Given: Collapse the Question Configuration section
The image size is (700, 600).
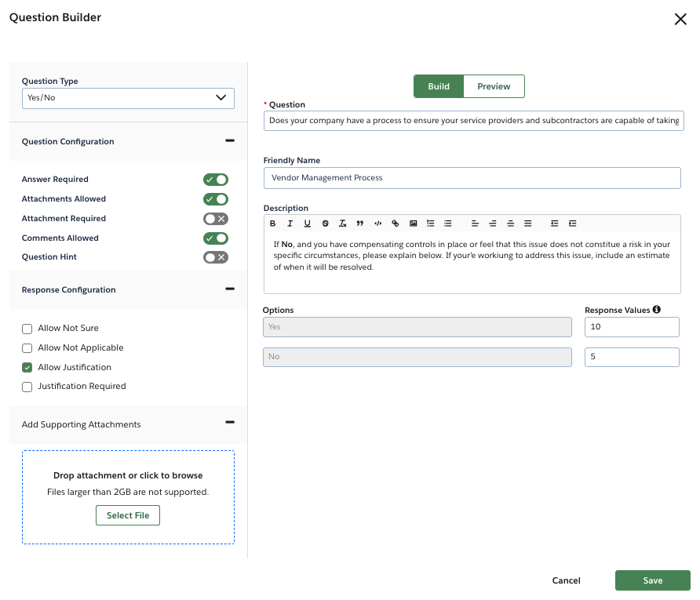Looking at the screenshot, I should pos(229,140).
